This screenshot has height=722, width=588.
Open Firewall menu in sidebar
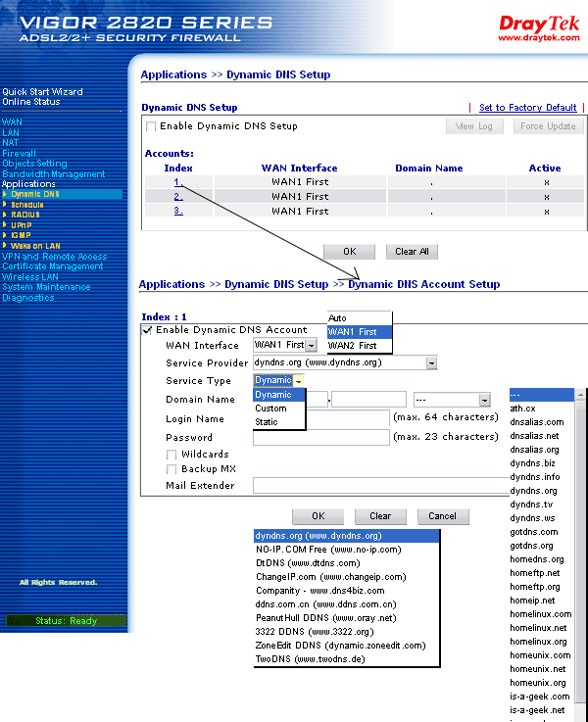click(19, 154)
